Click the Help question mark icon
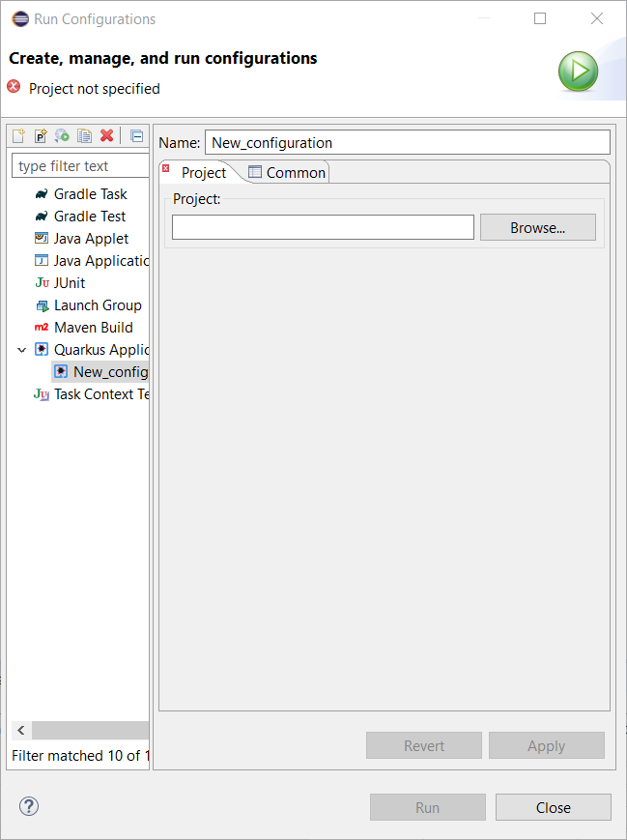627x840 pixels. (x=29, y=806)
